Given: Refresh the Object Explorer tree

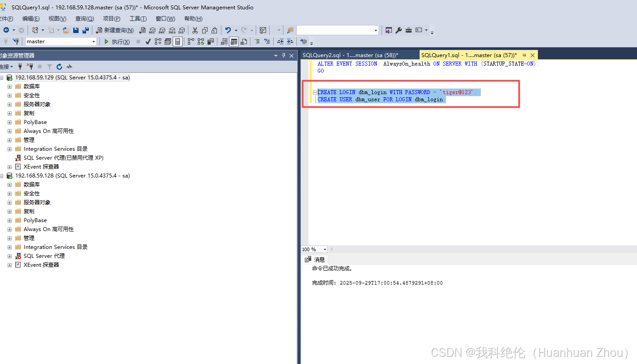Looking at the screenshot, I should (x=59, y=66).
